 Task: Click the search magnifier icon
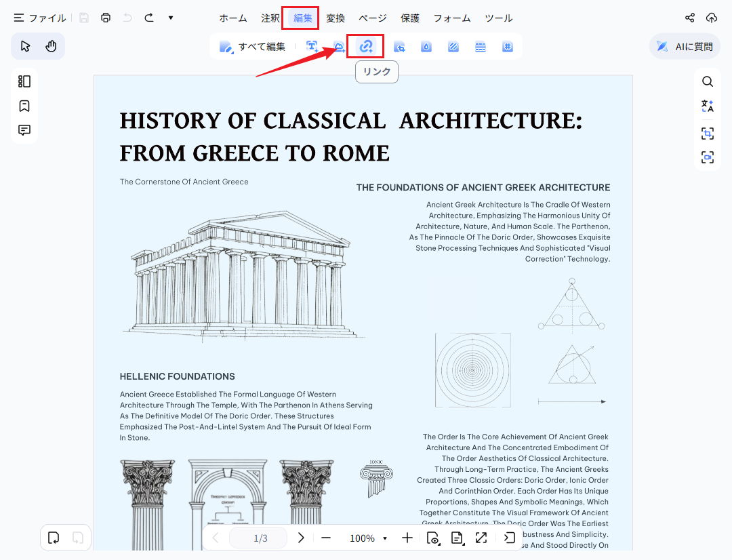[708, 82]
